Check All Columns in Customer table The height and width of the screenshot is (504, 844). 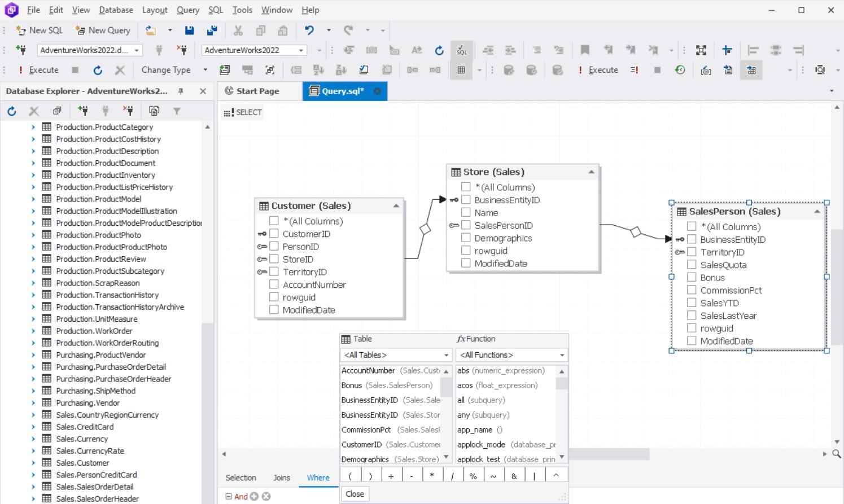click(x=274, y=221)
